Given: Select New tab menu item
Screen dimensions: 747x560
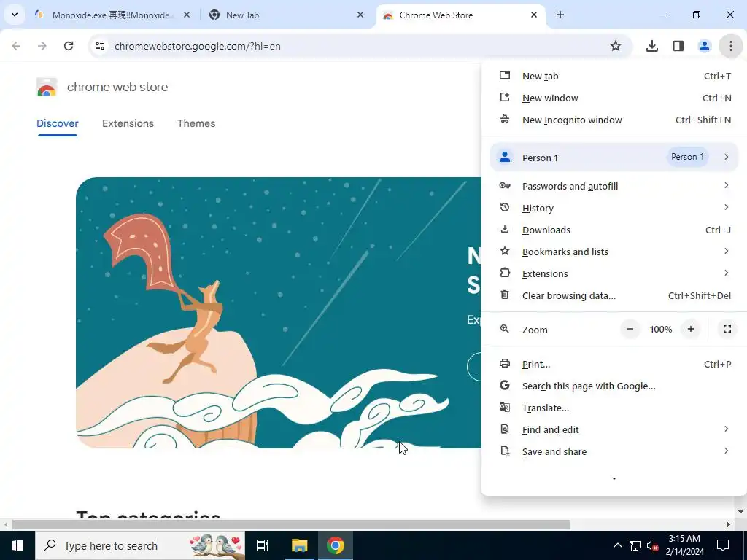Looking at the screenshot, I should (x=614, y=76).
